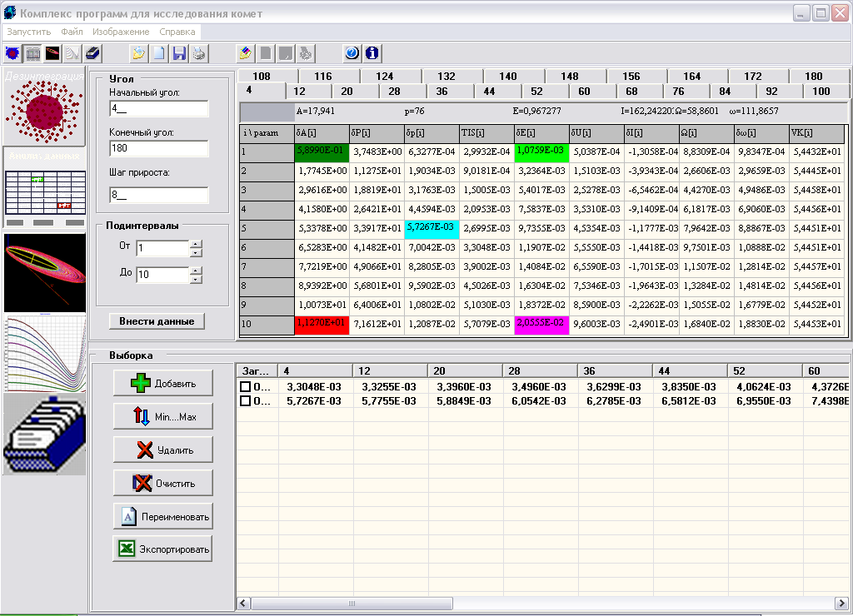The image size is (853, 616).
Task: Click the printer icon in toolbar
Action: pos(199,53)
